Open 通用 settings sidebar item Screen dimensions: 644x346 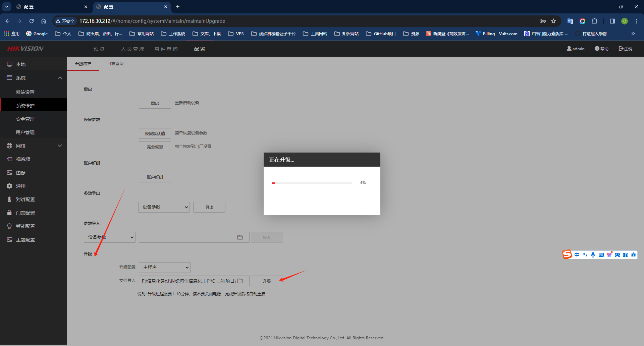coord(34,186)
